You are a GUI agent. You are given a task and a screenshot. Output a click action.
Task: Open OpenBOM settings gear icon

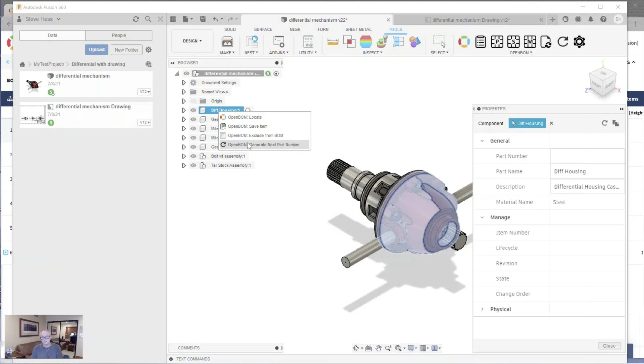click(x=579, y=42)
